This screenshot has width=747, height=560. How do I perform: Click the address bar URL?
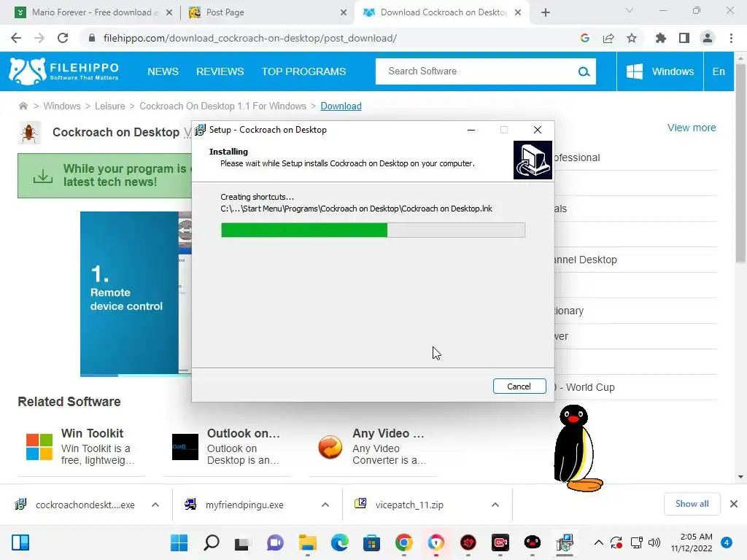[x=249, y=38]
